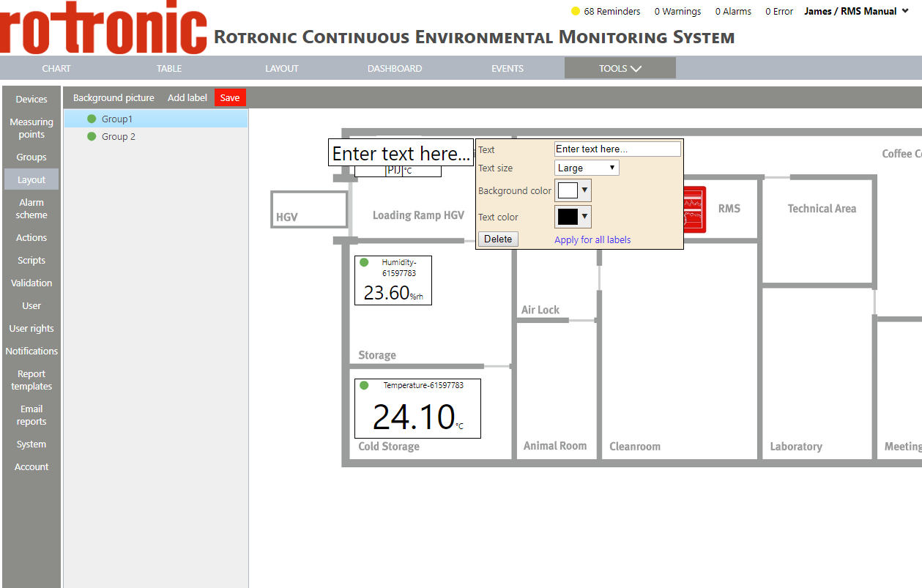Click the 0 Error status text
The height and width of the screenshot is (588, 922).
779,11
